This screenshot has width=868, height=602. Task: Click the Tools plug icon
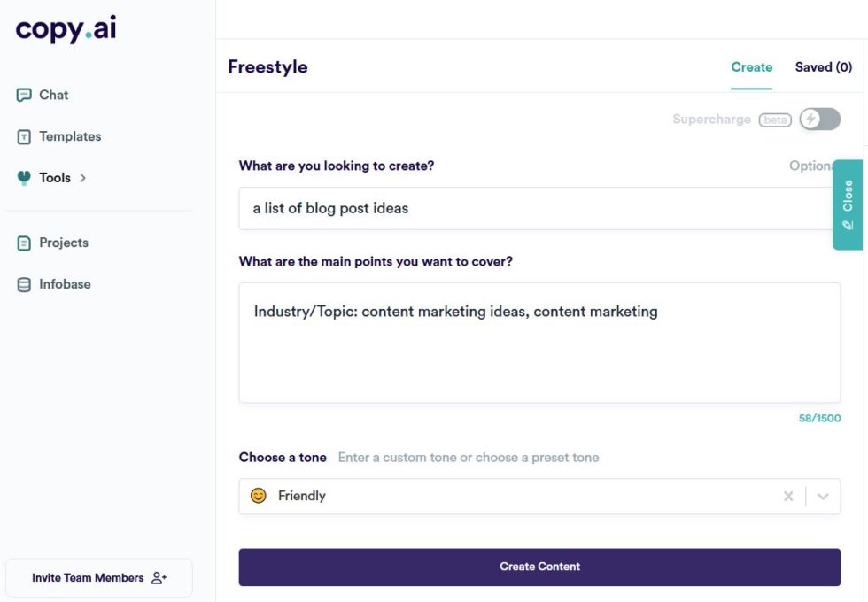point(22,177)
